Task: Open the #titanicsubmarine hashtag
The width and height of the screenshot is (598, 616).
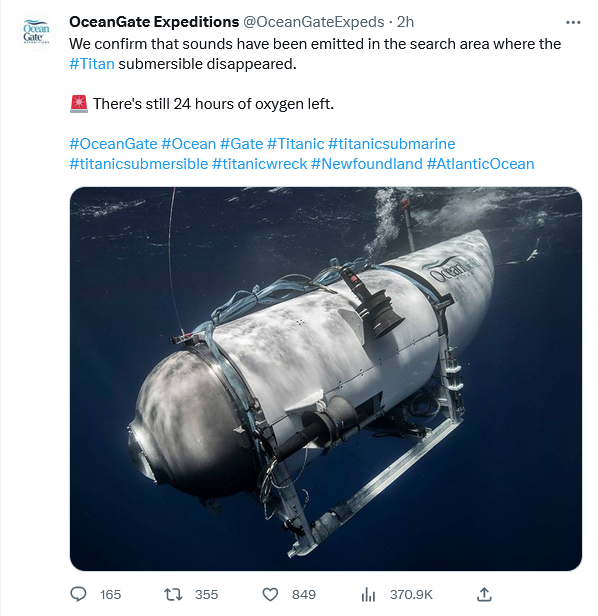Action: pyautogui.click(x=392, y=144)
